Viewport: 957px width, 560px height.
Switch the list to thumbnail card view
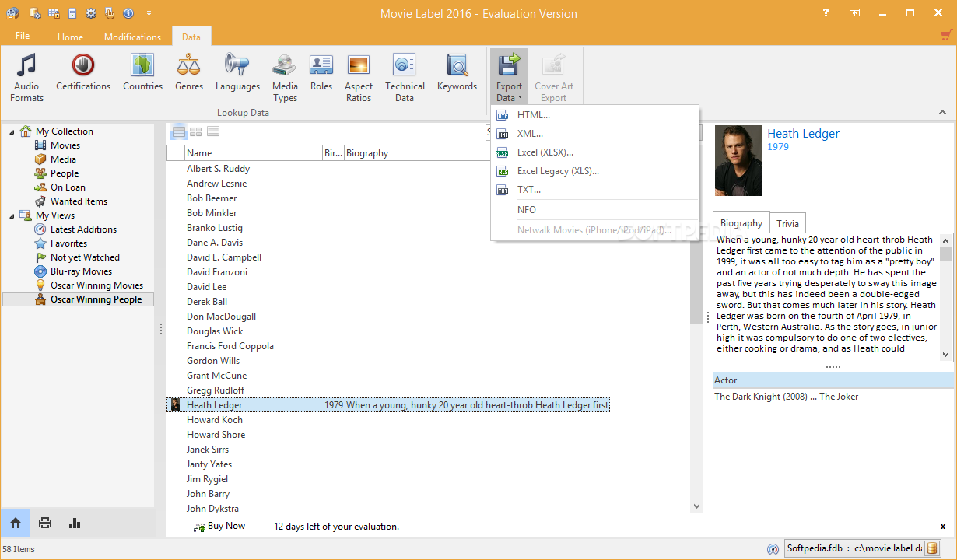[x=196, y=131]
